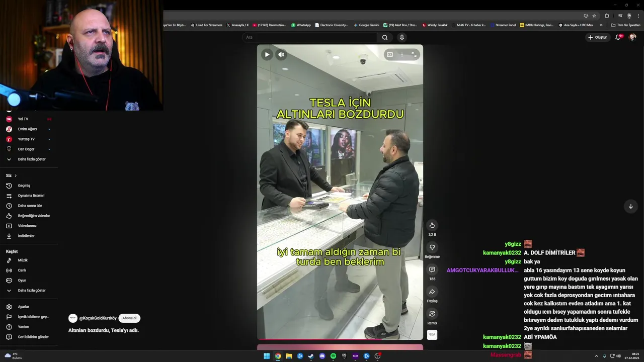Open Steam from the taskbar
Image resolution: width=644 pixels, height=362 pixels.
(311, 356)
